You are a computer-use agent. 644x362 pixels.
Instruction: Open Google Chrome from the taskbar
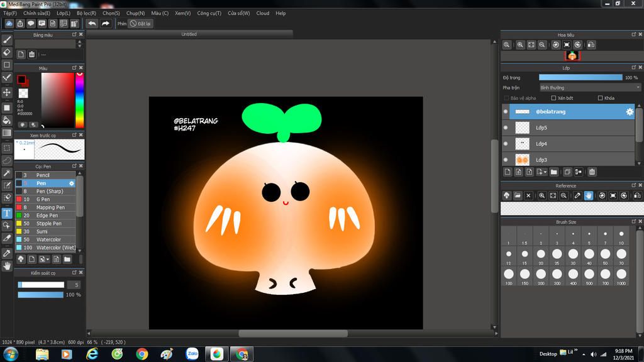click(x=142, y=354)
